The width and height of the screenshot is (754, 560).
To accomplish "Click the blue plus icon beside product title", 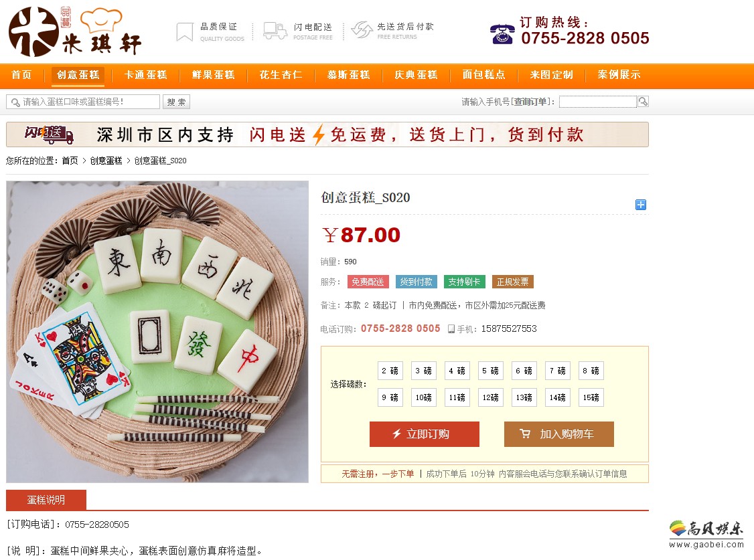I will pyautogui.click(x=641, y=205).
